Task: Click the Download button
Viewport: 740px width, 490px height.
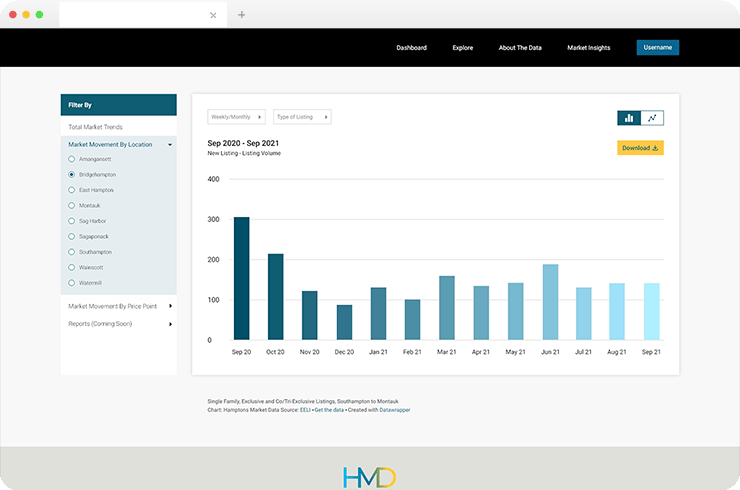Action: 640,148
